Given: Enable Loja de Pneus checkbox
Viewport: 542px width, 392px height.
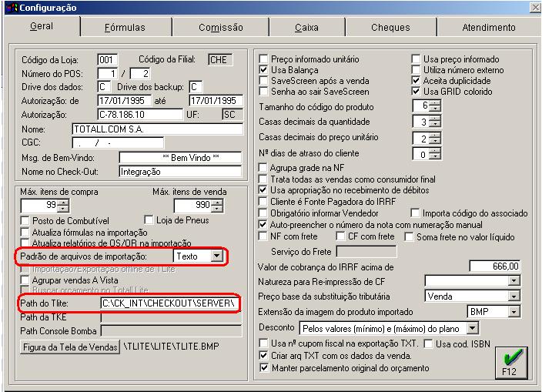Looking at the screenshot, I should (x=149, y=220).
